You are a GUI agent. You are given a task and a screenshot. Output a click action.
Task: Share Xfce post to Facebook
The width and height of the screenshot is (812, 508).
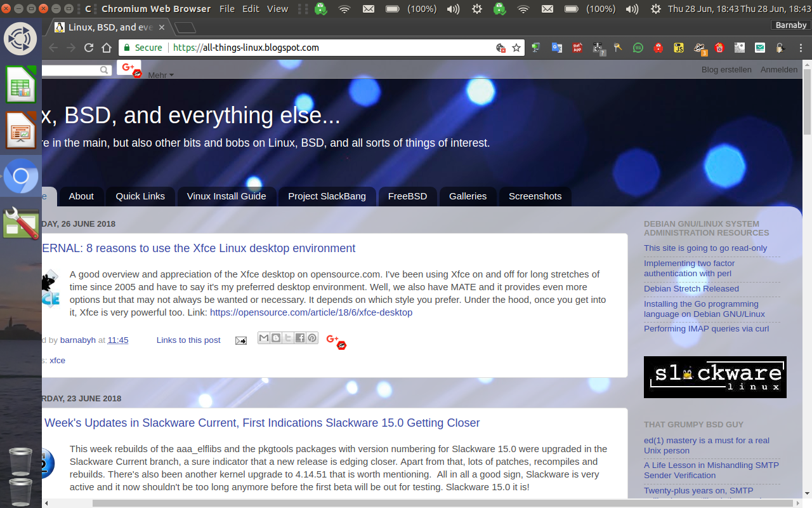(300, 338)
